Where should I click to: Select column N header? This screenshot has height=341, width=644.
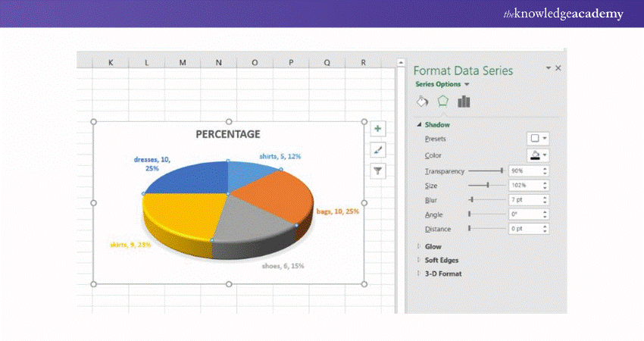(x=218, y=62)
